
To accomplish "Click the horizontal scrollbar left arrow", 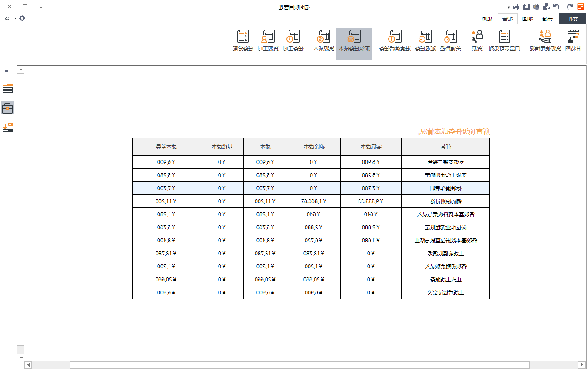I will click(x=28, y=365).
